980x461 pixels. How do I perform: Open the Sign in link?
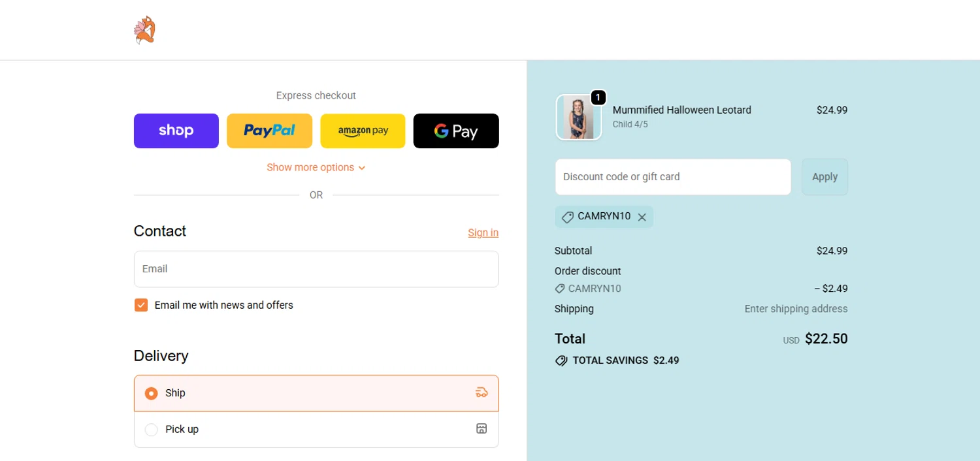coord(483,232)
